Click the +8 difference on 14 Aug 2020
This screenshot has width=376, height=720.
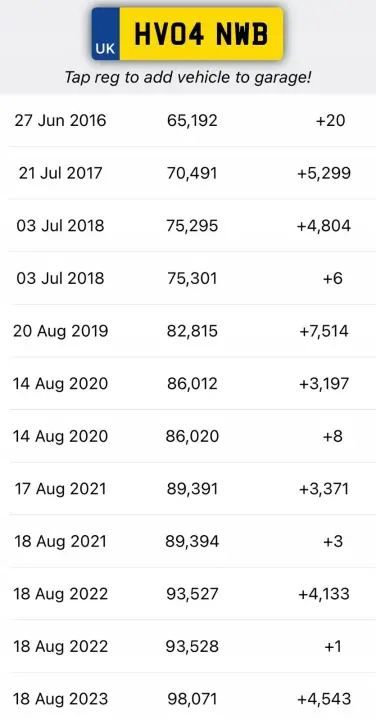333,436
